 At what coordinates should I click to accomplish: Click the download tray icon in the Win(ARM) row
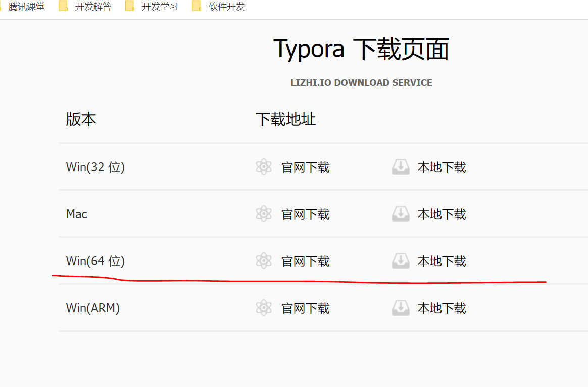pyautogui.click(x=401, y=308)
